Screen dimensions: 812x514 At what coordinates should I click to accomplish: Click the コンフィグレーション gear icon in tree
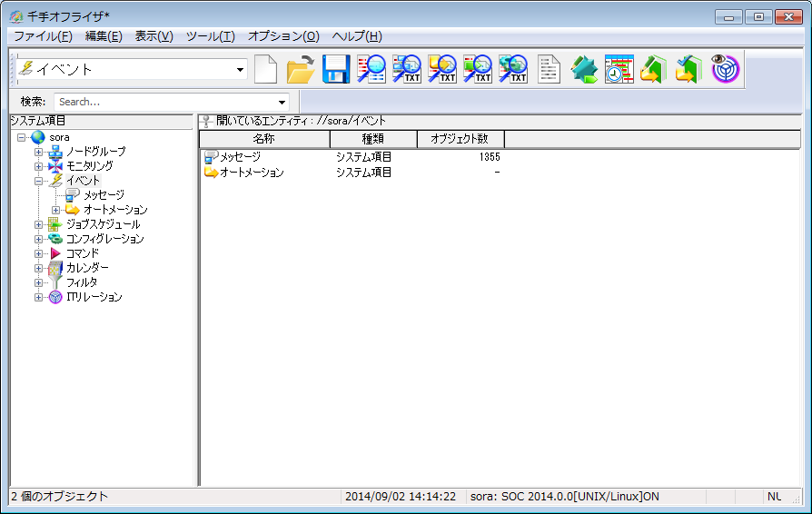tap(55, 239)
